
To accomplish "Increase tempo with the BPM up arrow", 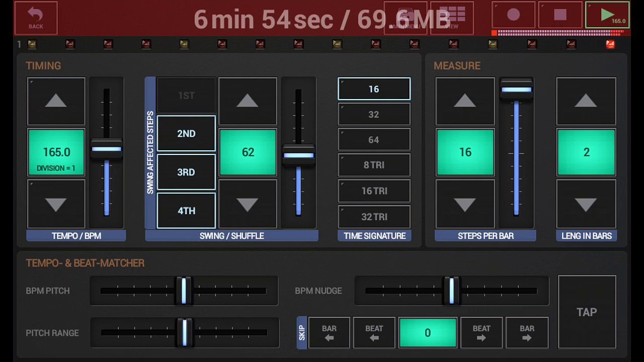I will [56, 101].
